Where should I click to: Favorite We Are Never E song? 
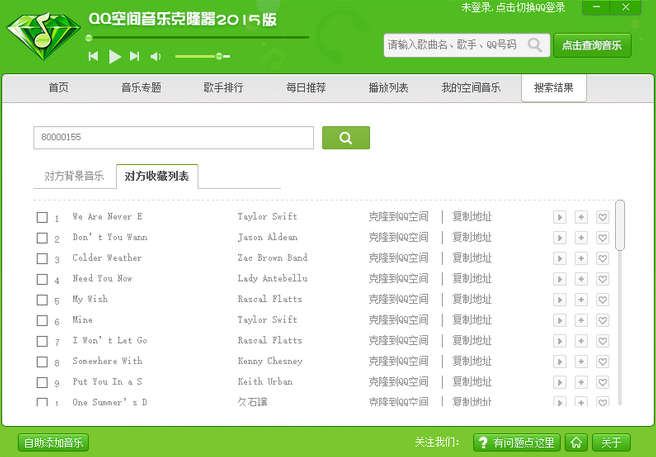point(602,217)
